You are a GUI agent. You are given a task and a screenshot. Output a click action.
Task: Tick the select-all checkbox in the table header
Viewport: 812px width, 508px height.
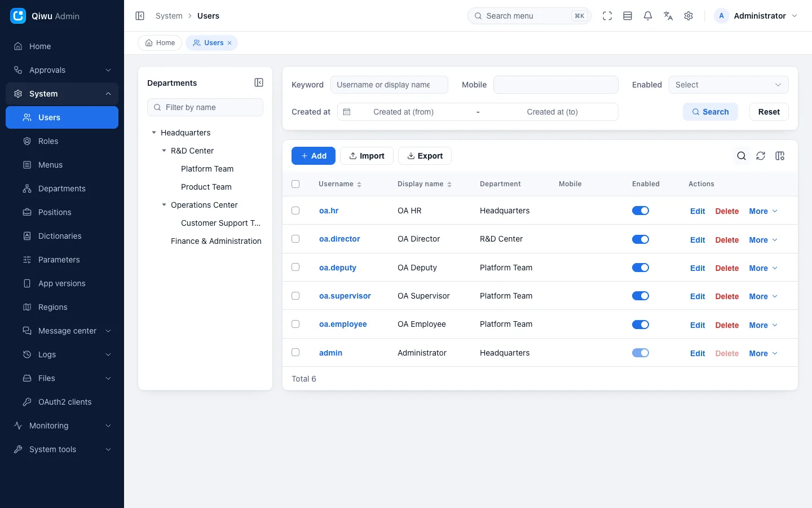[295, 184]
